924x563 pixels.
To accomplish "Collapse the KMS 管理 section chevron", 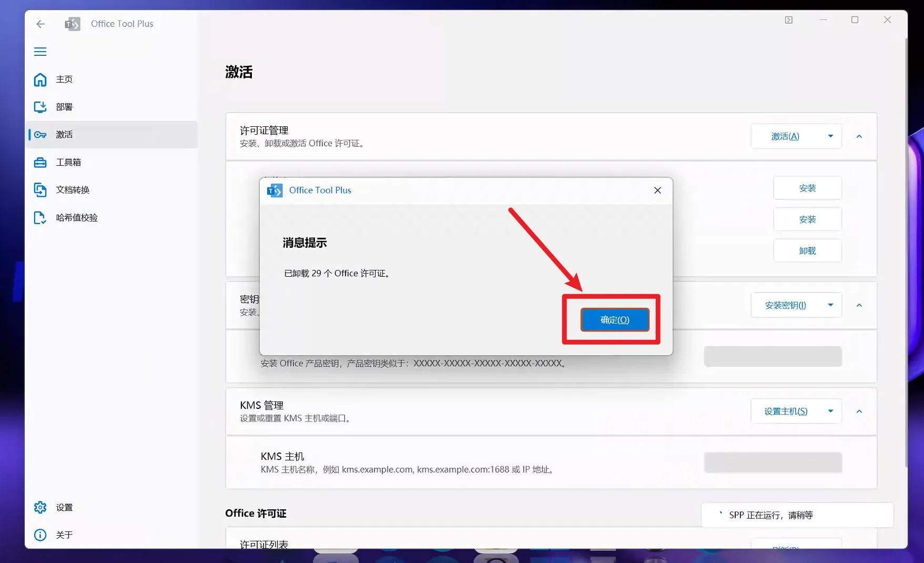I will (859, 411).
